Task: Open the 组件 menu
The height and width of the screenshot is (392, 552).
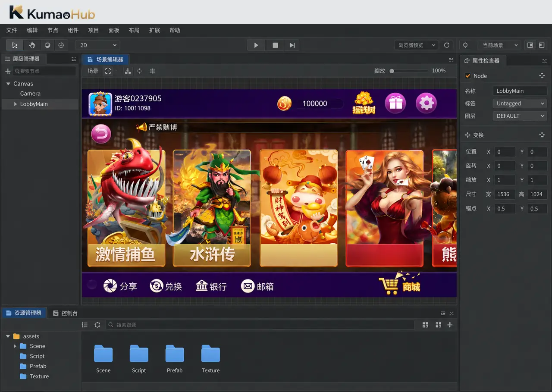Action: 73,30
